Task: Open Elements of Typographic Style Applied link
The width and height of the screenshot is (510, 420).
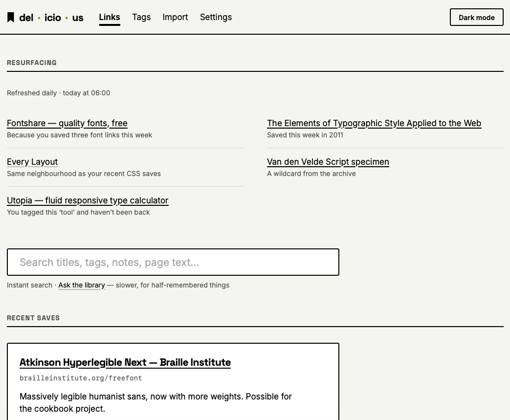Action: [374, 123]
